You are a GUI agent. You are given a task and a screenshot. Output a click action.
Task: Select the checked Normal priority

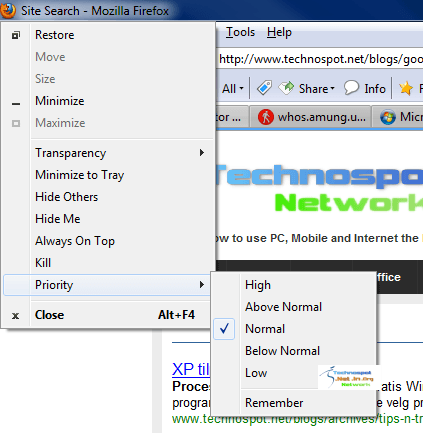pyautogui.click(x=293, y=329)
